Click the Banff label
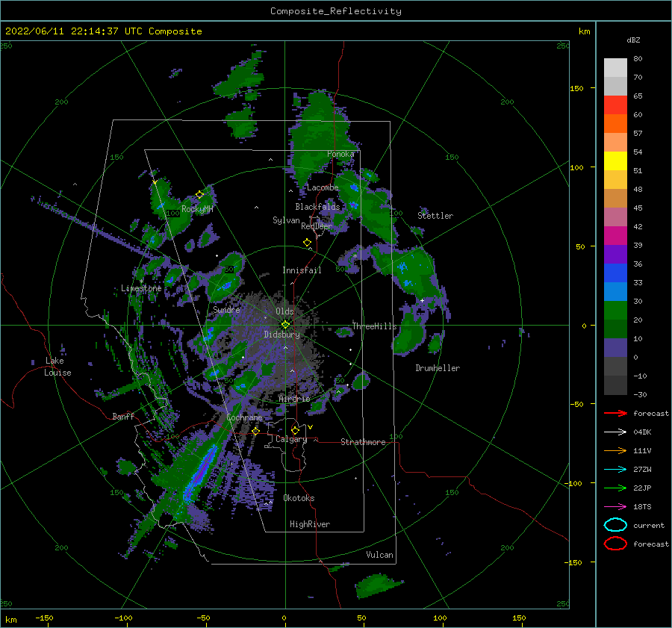 pyautogui.click(x=123, y=417)
